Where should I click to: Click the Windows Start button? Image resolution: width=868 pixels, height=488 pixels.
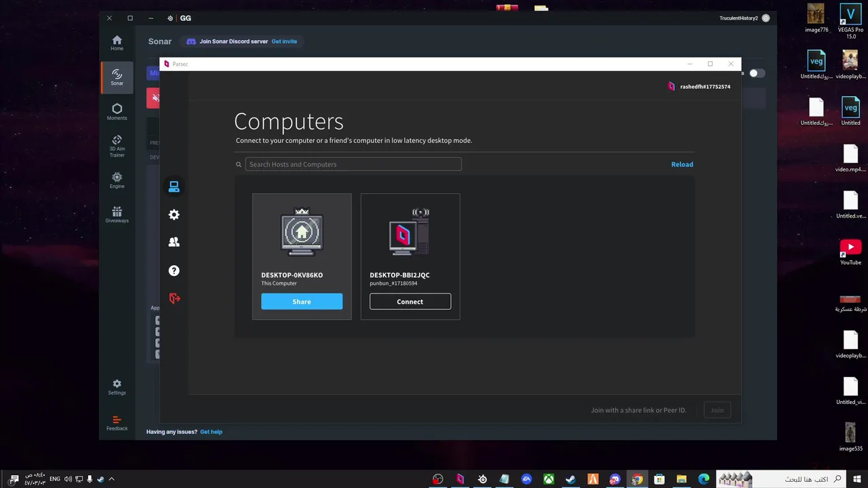(857, 479)
